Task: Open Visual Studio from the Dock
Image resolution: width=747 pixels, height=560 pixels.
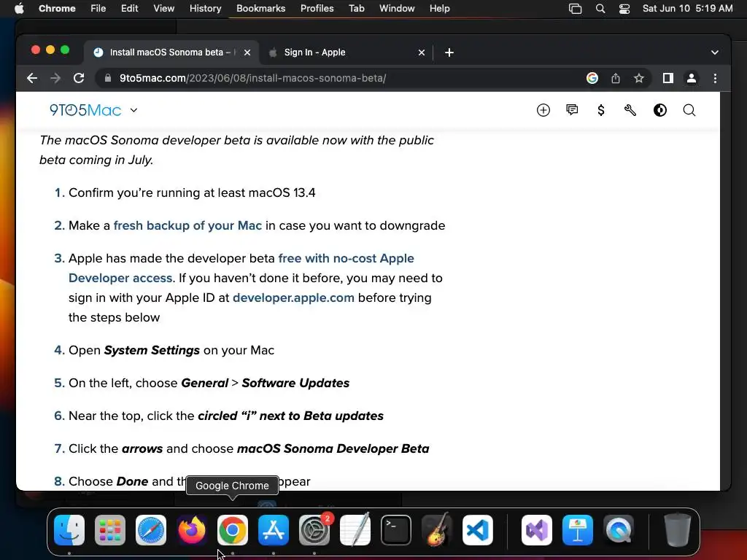Action: [537, 530]
